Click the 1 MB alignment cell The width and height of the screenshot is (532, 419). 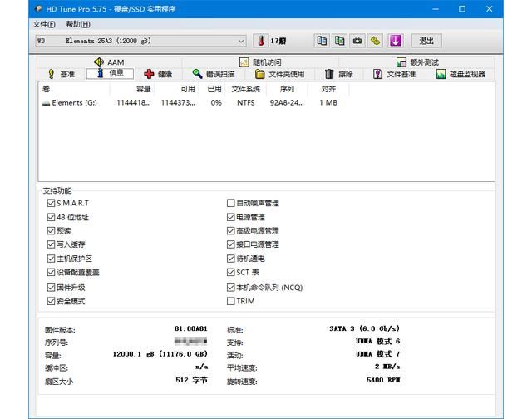pyautogui.click(x=328, y=103)
